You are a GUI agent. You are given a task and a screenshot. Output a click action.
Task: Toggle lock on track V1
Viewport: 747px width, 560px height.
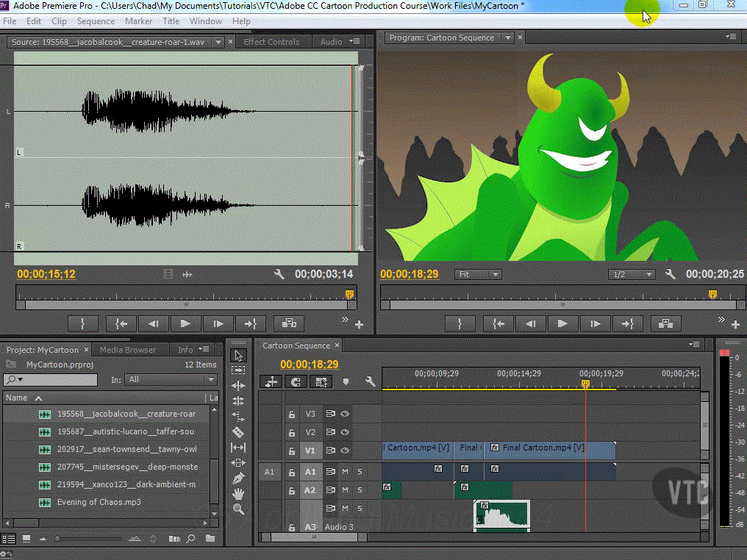pos(292,450)
